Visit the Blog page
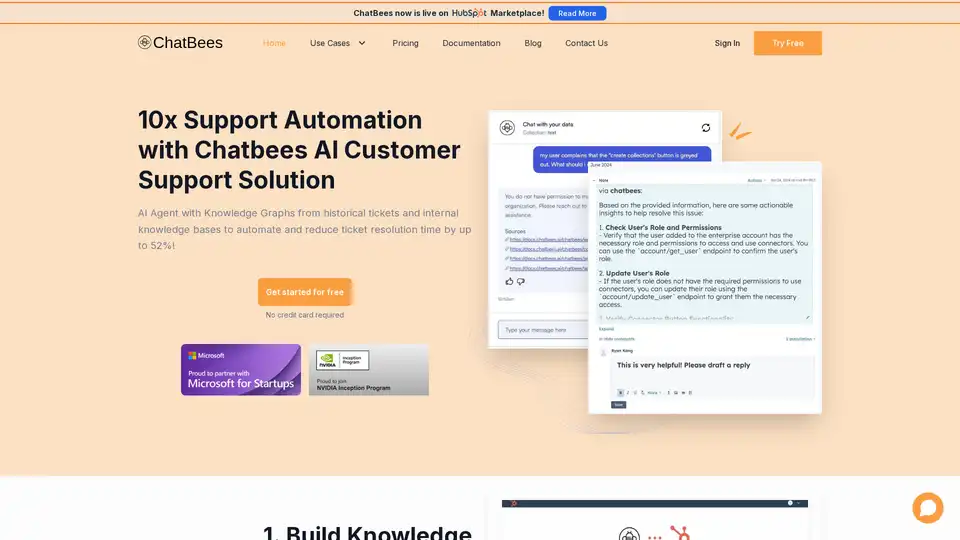Viewport: 960px width, 540px height. 533,43
